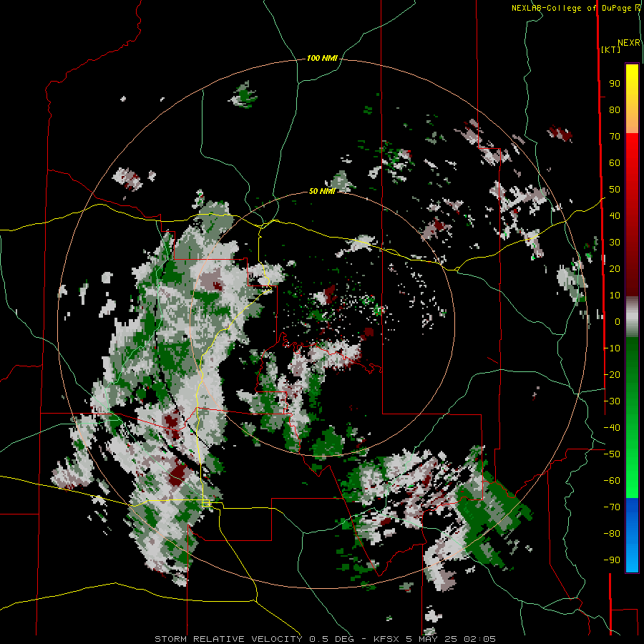Click the -60 value on the velocity scale

point(612,481)
